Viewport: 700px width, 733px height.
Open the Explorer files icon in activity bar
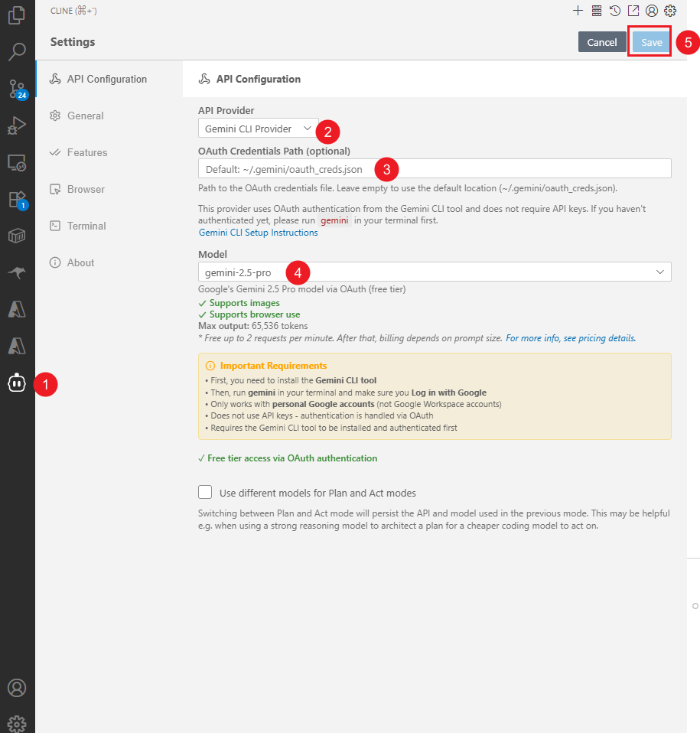[x=17, y=15]
